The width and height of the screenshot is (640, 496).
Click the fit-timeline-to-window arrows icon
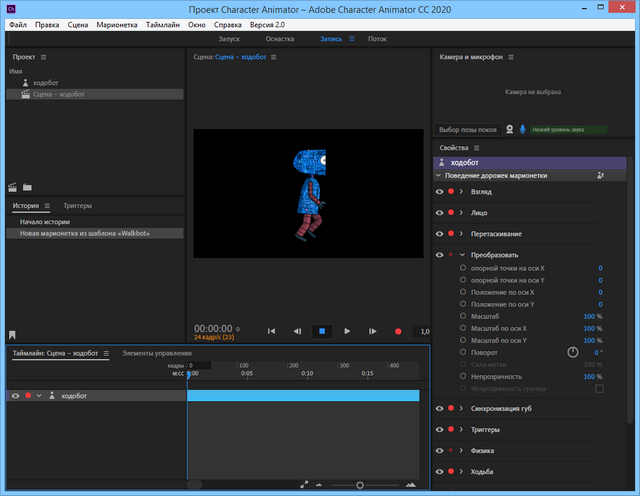point(304,485)
